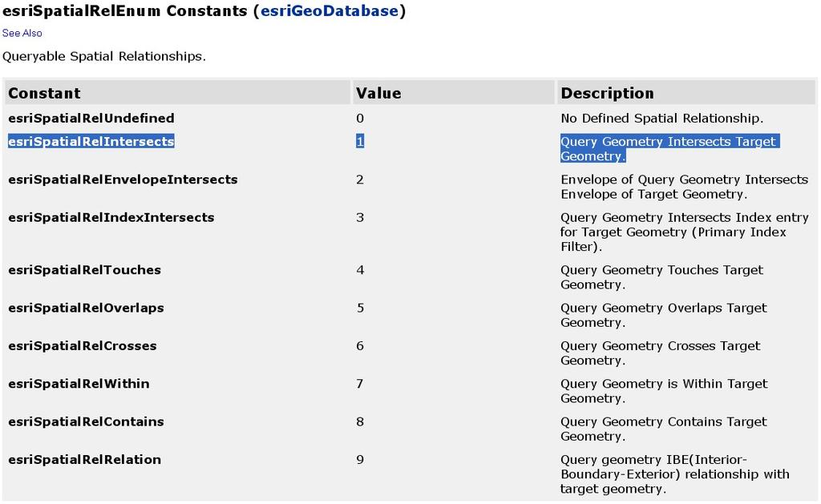Select the esriSpatialRelWithin constant
The image size is (821, 504).
click(x=79, y=384)
